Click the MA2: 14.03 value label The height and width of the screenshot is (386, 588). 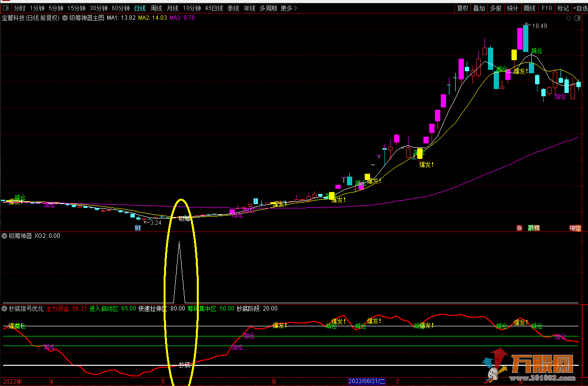click(152, 18)
